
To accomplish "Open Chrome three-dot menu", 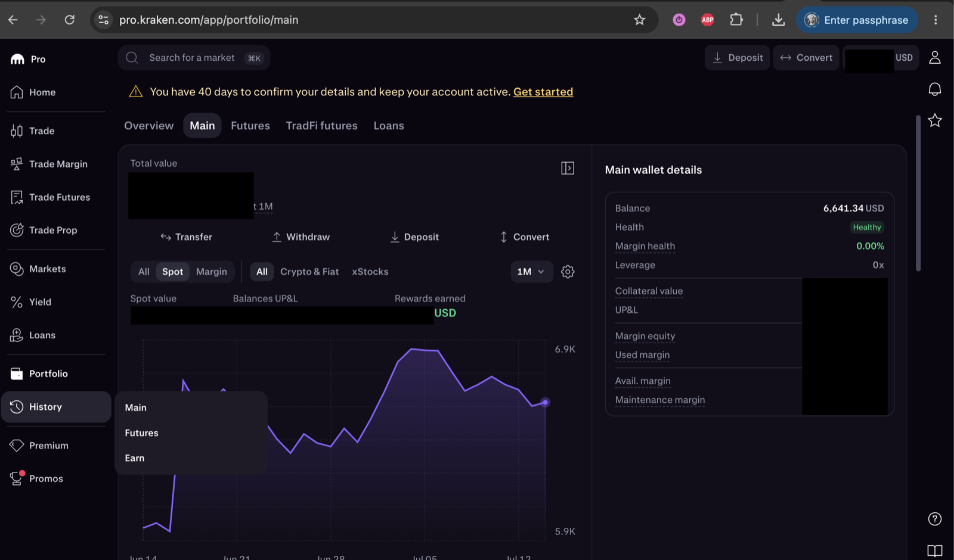I will point(936,20).
